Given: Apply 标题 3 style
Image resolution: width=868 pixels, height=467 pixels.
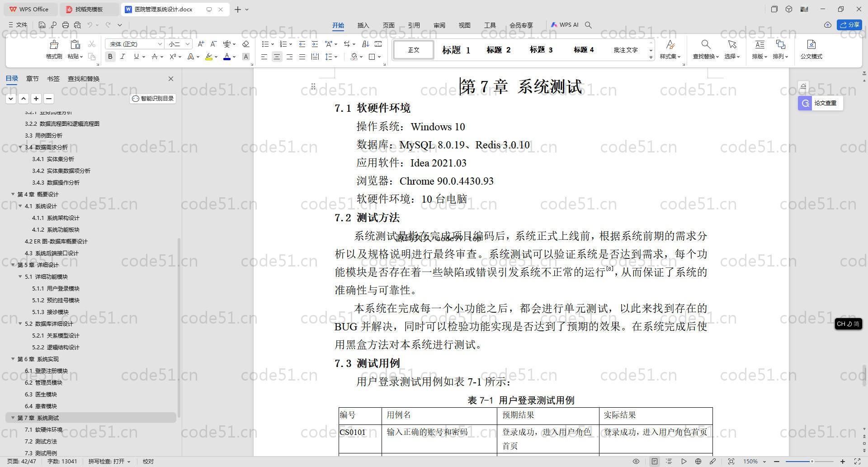Looking at the screenshot, I should pyautogui.click(x=541, y=50).
